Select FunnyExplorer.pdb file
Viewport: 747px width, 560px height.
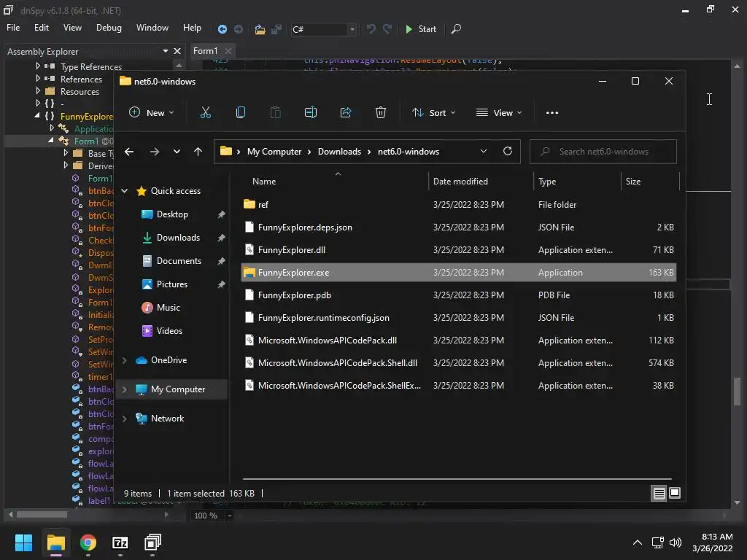(458, 295)
